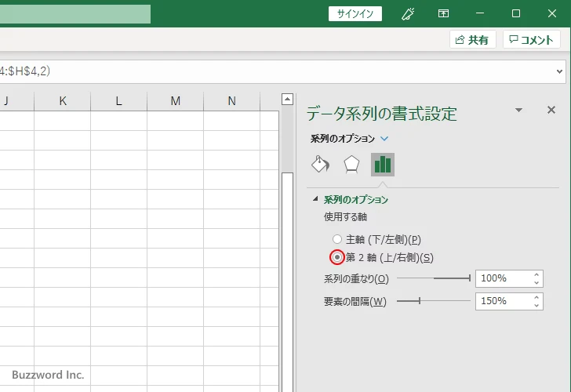Select 第 2 軸 (上/右側) radio button
Image resolution: width=571 pixels, height=392 pixels.
336,257
